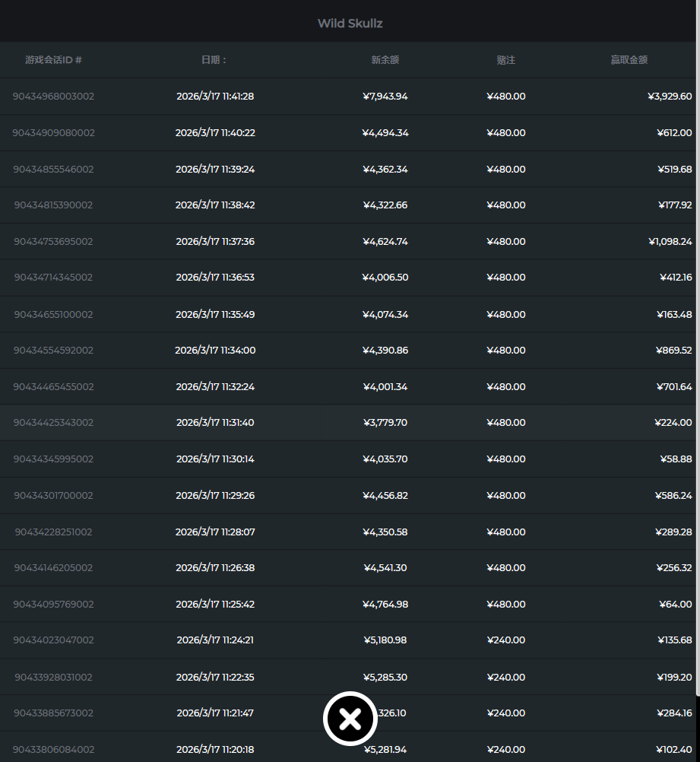Click the 赌注 column header

[505, 60]
